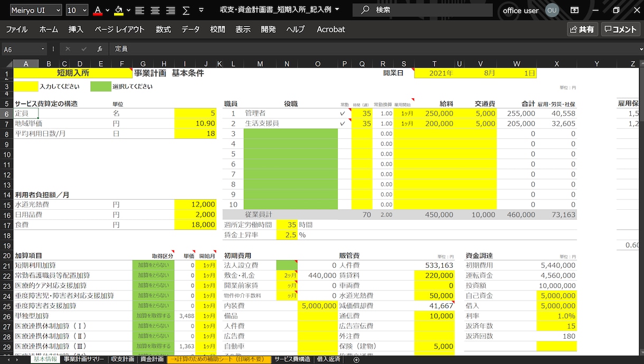
Task: Select the 利率 cell 1.0%
Action: (557, 316)
